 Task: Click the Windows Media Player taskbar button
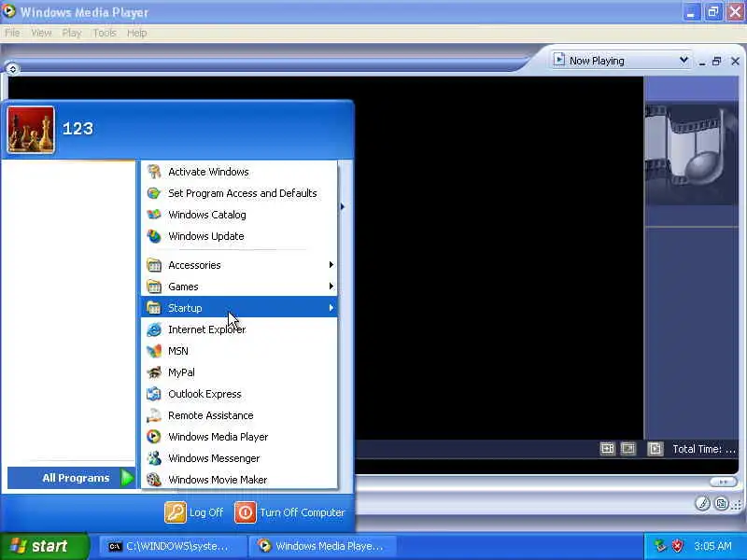pyautogui.click(x=322, y=546)
